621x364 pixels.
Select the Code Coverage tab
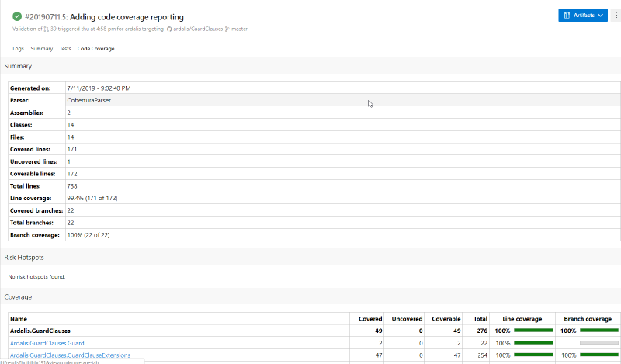point(95,49)
